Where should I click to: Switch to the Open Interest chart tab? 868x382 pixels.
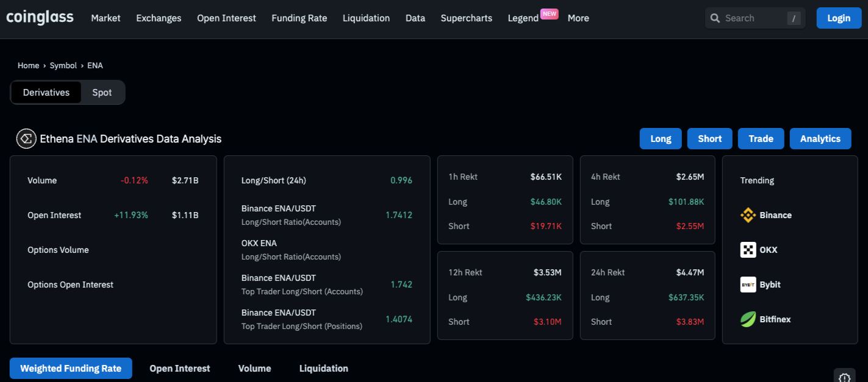tap(180, 369)
